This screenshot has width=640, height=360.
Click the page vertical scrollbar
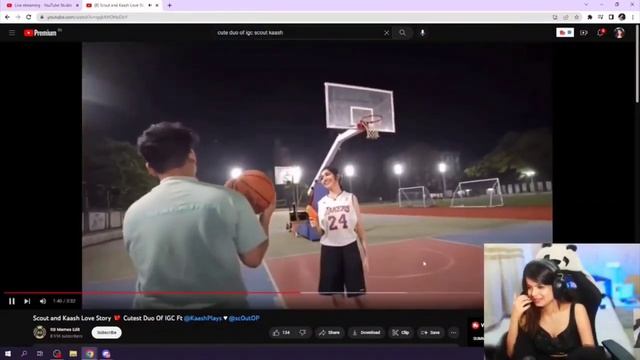(x=638, y=65)
